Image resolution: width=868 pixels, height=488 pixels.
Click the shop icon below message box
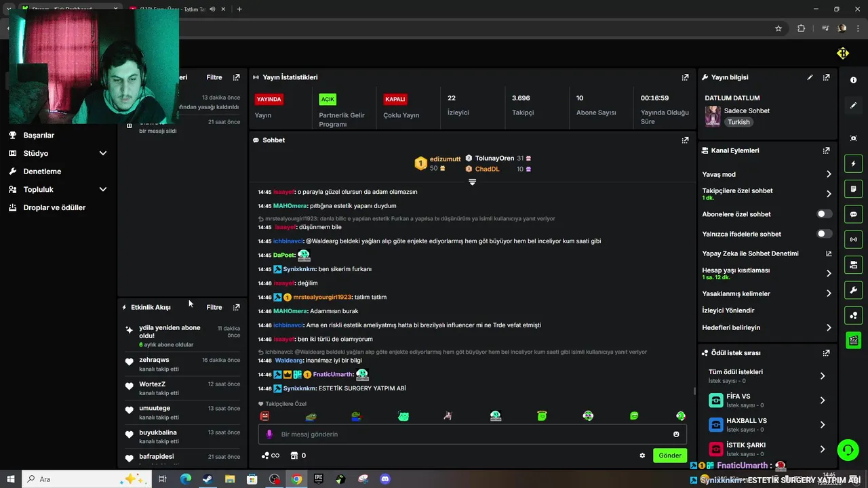click(x=294, y=455)
